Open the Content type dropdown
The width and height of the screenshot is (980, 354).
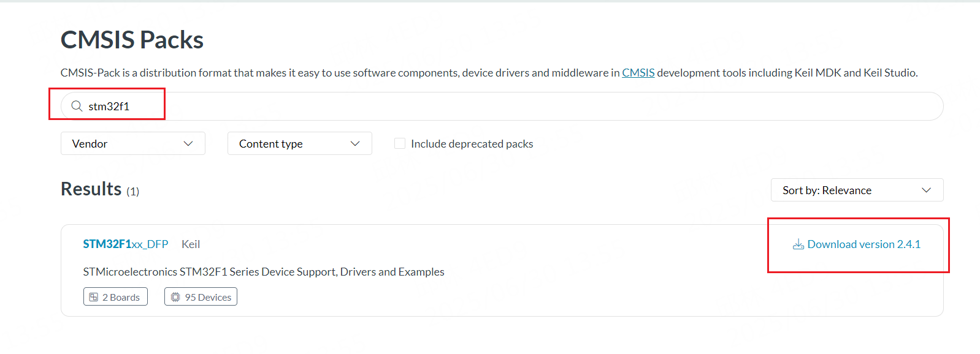coord(299,143)
